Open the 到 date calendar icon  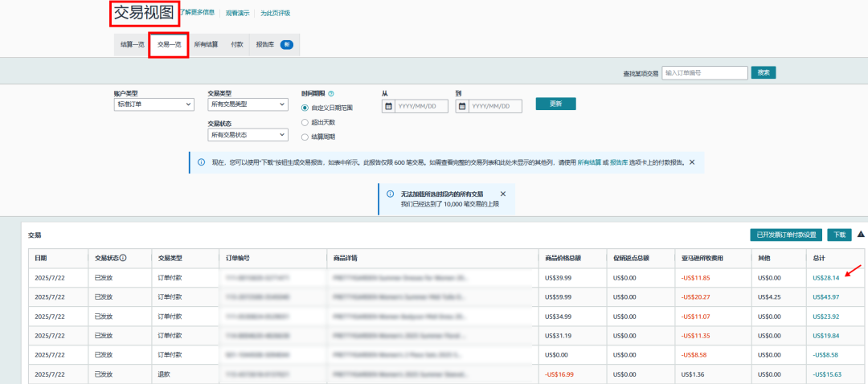click(x=462, y=107)
